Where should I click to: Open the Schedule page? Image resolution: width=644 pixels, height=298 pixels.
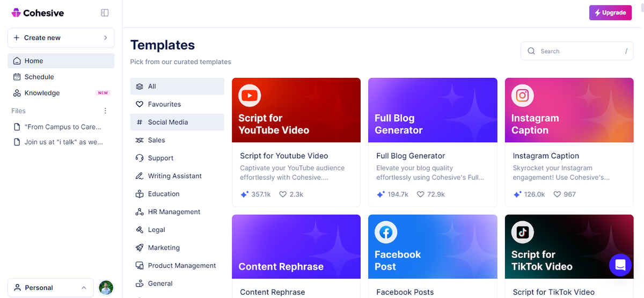[x=61, y=77]
